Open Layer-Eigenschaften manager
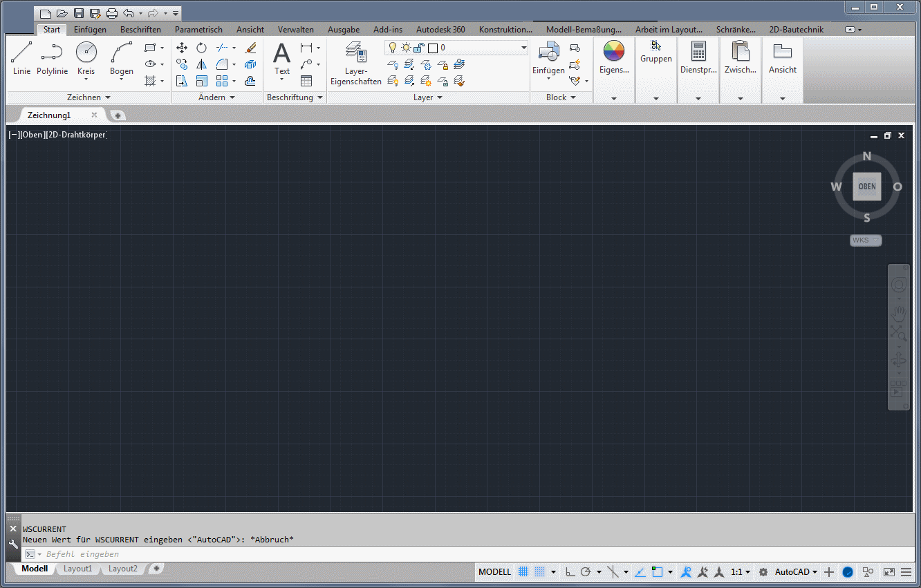 coord(355,63)
